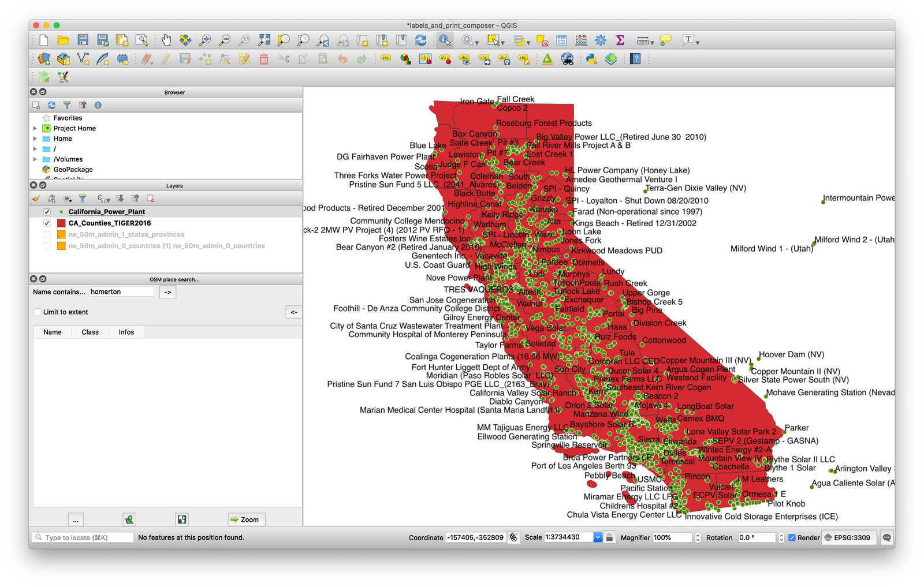This screenshot has height=587, width=924.
Task: Create a new project with the blank page icon
Action: [44, 40]
